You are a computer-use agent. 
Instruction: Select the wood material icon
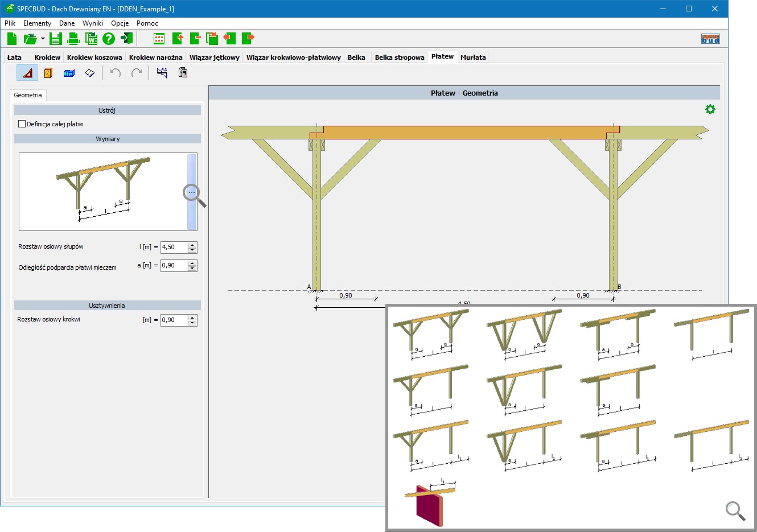click(x=48, y=73)
